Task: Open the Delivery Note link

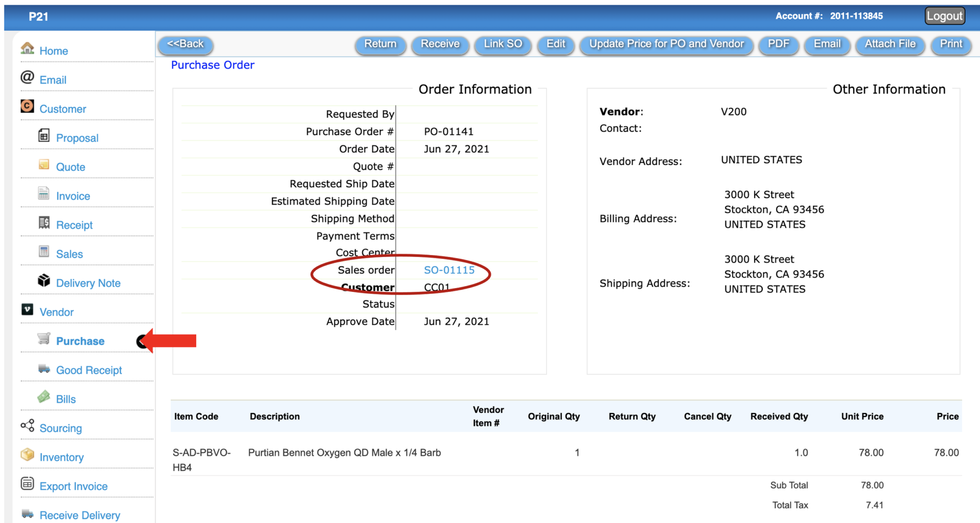Action: [x=88, y=283]
